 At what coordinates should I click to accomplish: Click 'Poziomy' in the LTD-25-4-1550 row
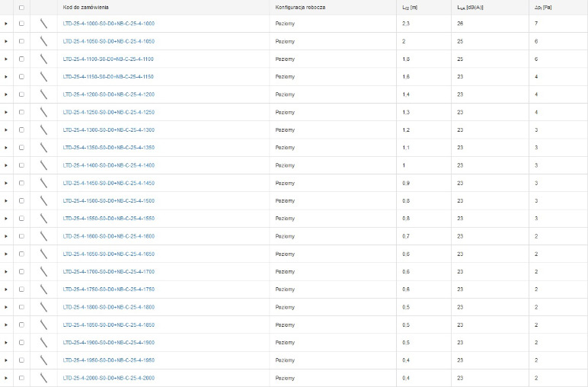pos(285,218)
